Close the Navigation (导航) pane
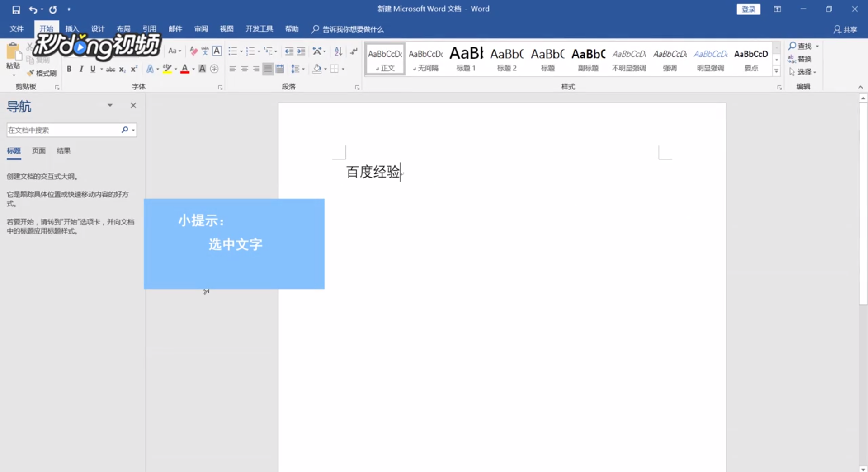 click(x=133, y=105)
